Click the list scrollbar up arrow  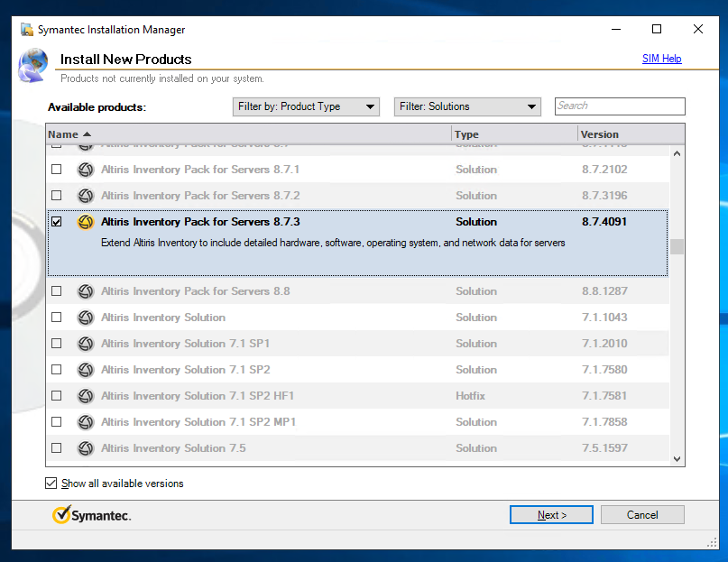(677, 153)
